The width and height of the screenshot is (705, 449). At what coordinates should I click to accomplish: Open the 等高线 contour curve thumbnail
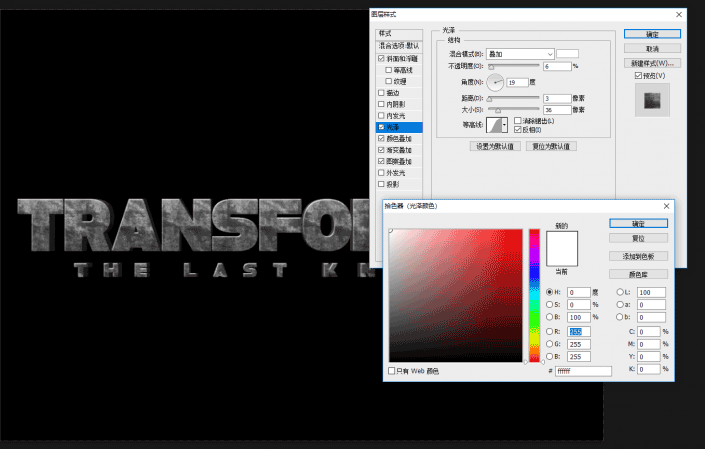(x=494, y=125)
